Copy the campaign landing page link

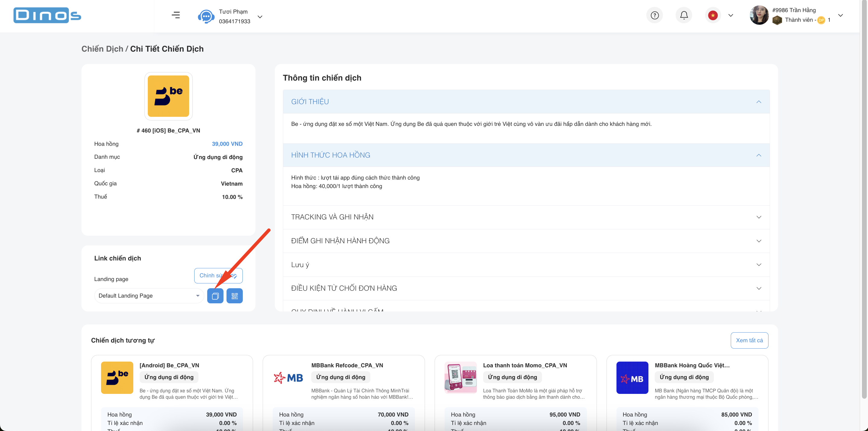pos(215,296)
